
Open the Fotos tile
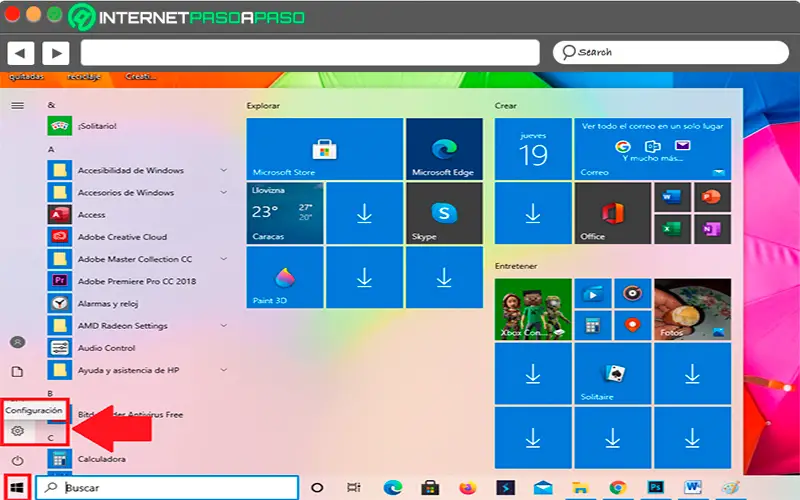click(692, 309)
